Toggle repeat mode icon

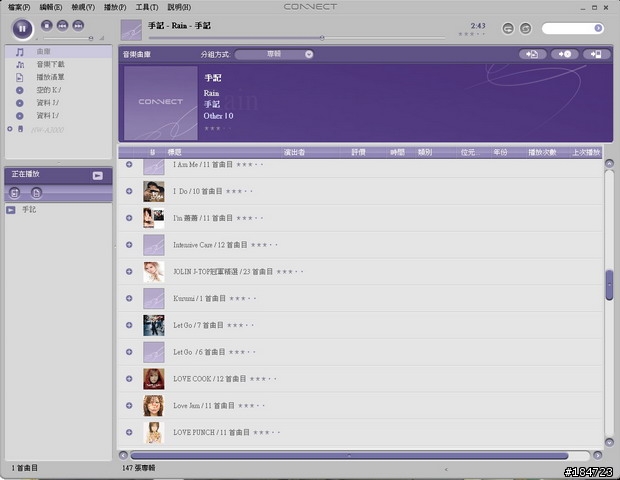coord(508,28)
